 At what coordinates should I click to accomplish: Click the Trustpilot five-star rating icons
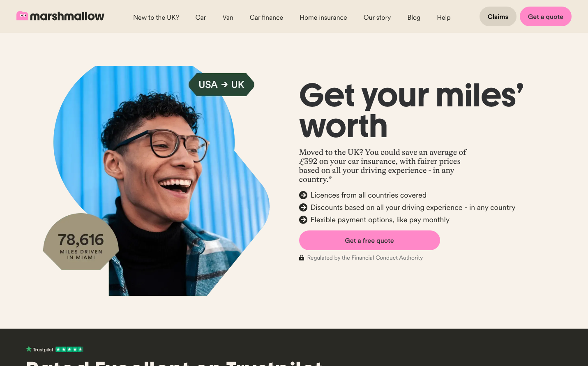point(69,350)
